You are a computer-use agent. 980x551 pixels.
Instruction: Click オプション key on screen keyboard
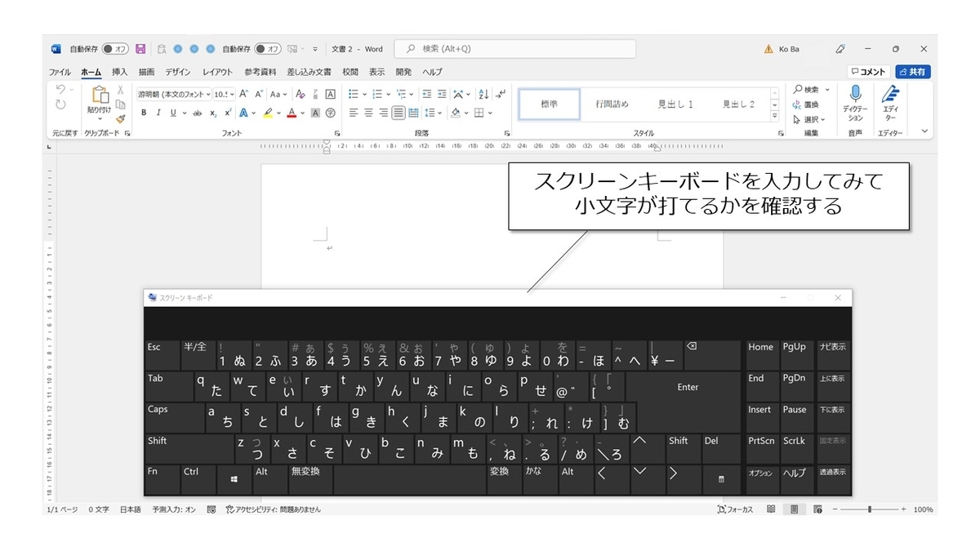762,479
